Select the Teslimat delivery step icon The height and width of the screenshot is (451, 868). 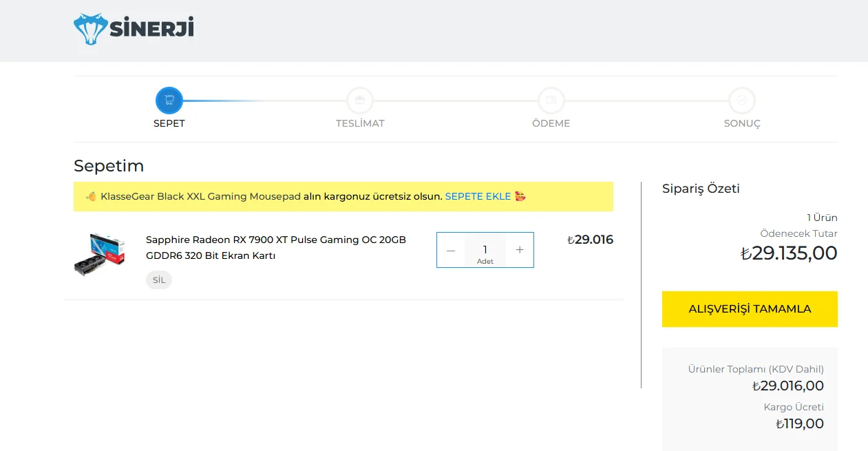(x=360, y=101)
